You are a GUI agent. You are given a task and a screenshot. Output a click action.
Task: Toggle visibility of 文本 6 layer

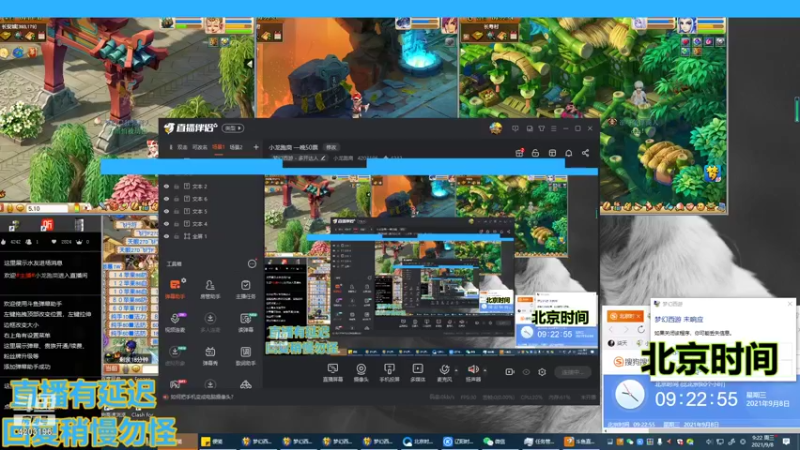click(166, 199)
